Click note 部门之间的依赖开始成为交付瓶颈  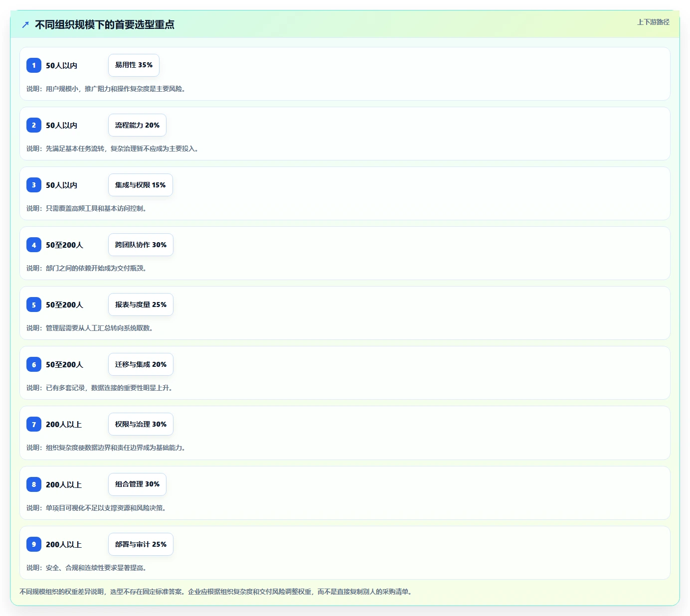pyautogui.click(x=86, y=268)
